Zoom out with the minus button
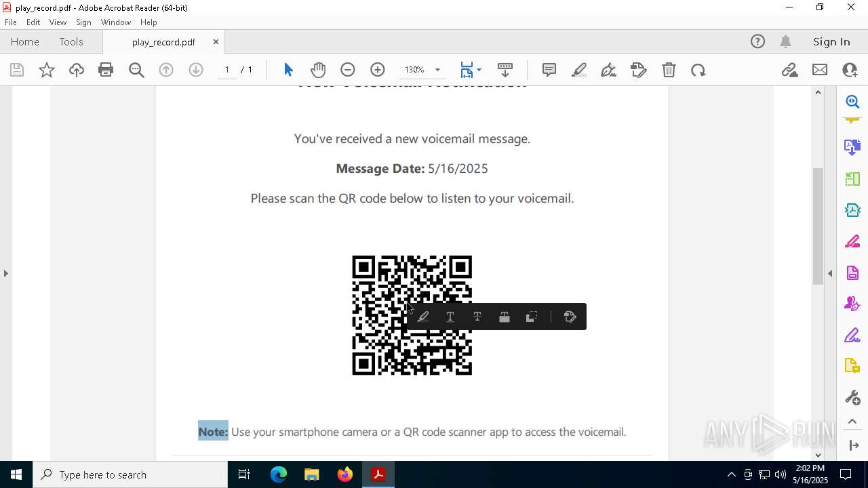This screenshot has height=488, width=868. 348,70
